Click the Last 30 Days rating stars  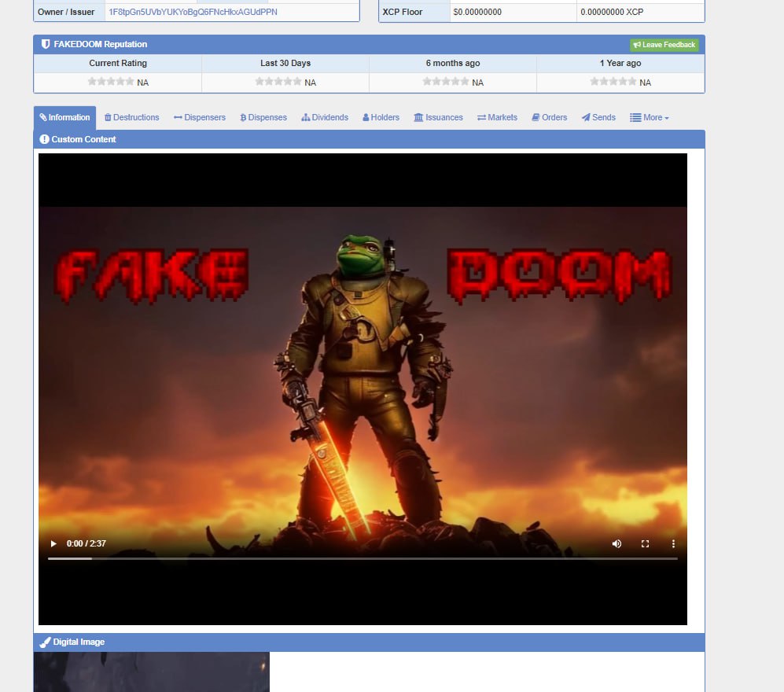click(x=278, y=82)
